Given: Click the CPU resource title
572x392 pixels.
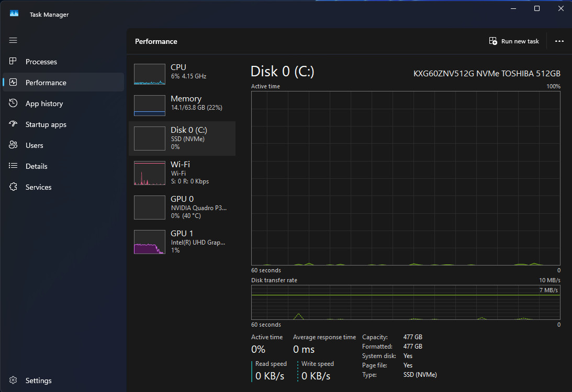Looking at the screenshot, I should [178, 67].
